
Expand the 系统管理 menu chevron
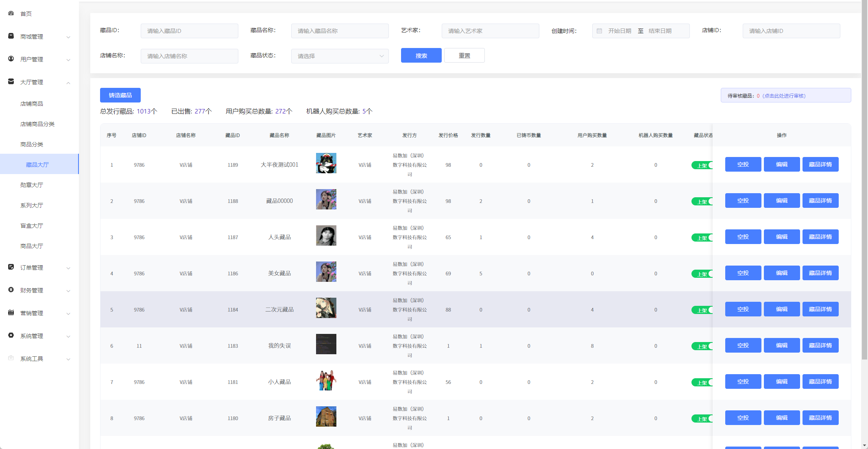68,336
